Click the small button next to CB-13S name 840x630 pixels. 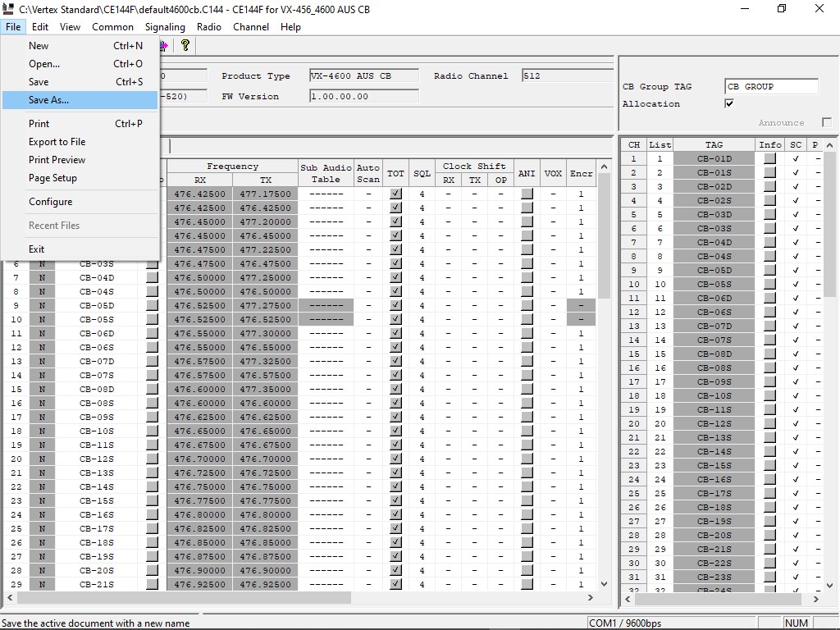[x=152, y=472]
